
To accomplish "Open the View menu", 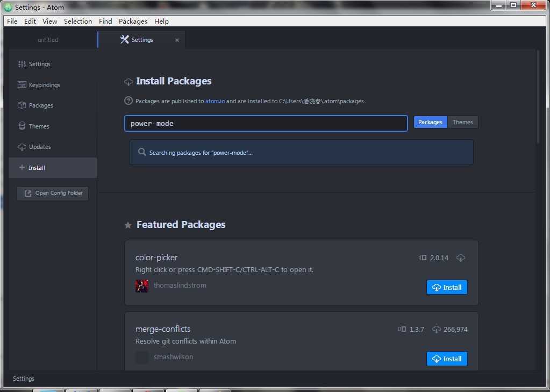I will click(50, 22).
